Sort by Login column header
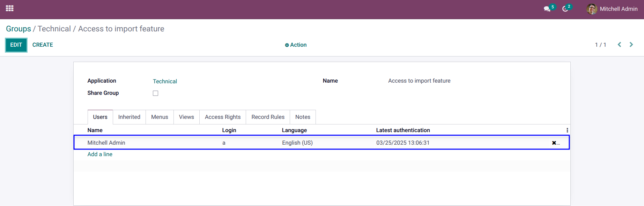 point(229,130)
